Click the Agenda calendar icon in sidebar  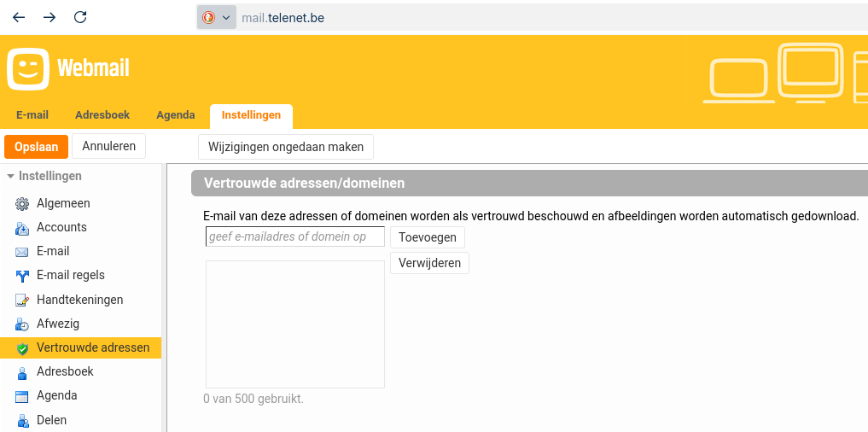click(22, 396)
